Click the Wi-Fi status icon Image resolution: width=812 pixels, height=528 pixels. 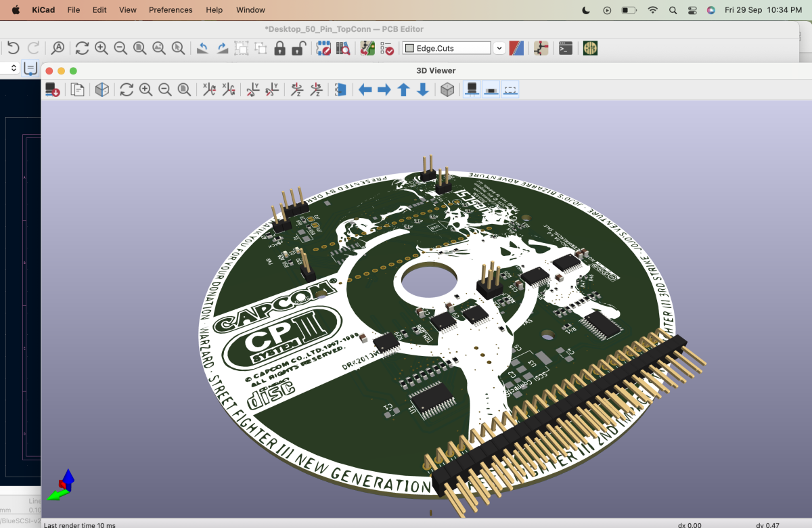click(653, 10)
